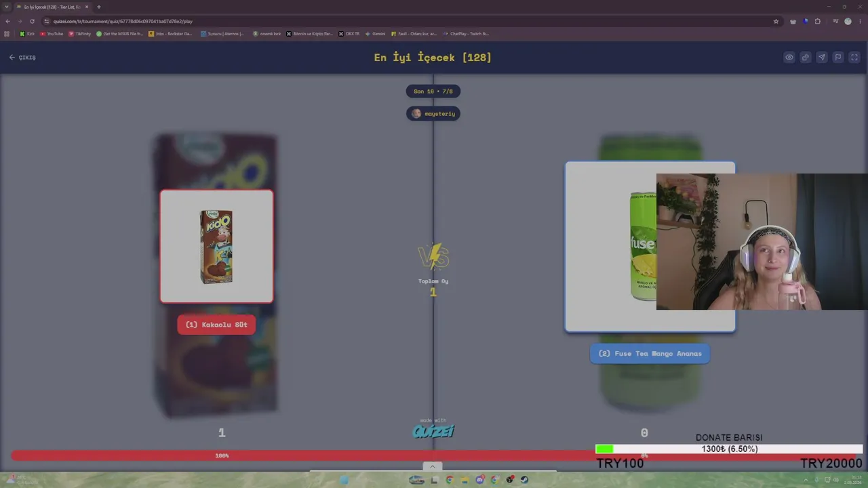Open the Windows Start button
This screenshot has width=868, height=488.
(x=344, y=480)
